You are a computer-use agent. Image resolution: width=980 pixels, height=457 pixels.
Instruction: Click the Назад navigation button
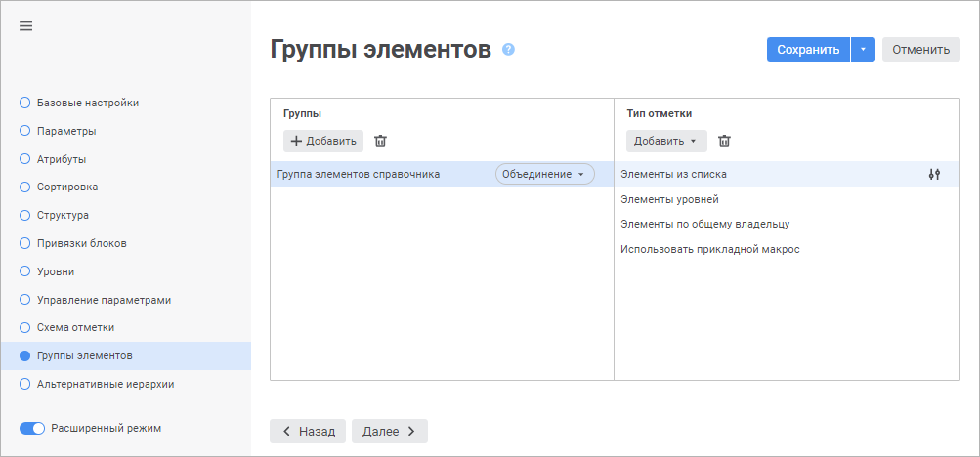(308, 431)
